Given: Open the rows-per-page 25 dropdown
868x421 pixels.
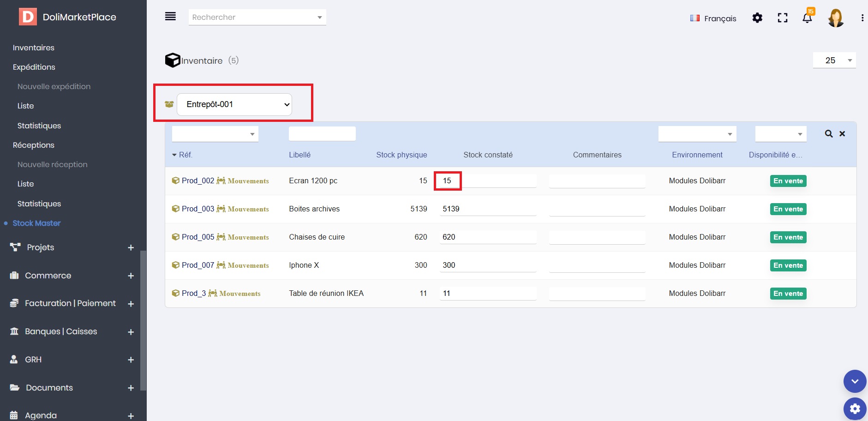Looking at the screenshot, I should pyautogui.click(x=834, y=60).
